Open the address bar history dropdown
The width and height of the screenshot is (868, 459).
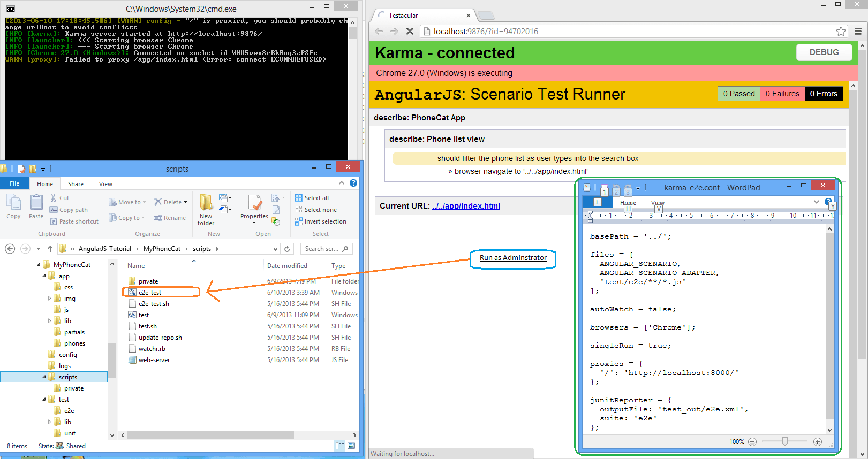tap(275, 249)
